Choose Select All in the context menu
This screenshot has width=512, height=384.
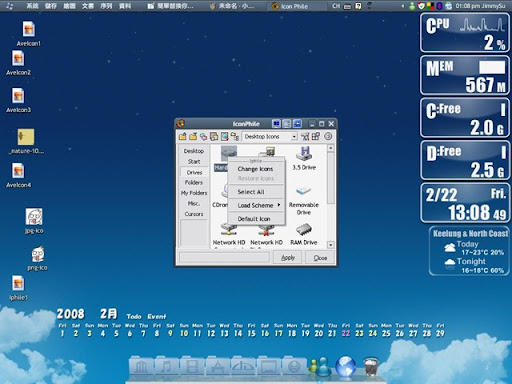(x=251, y=192)
